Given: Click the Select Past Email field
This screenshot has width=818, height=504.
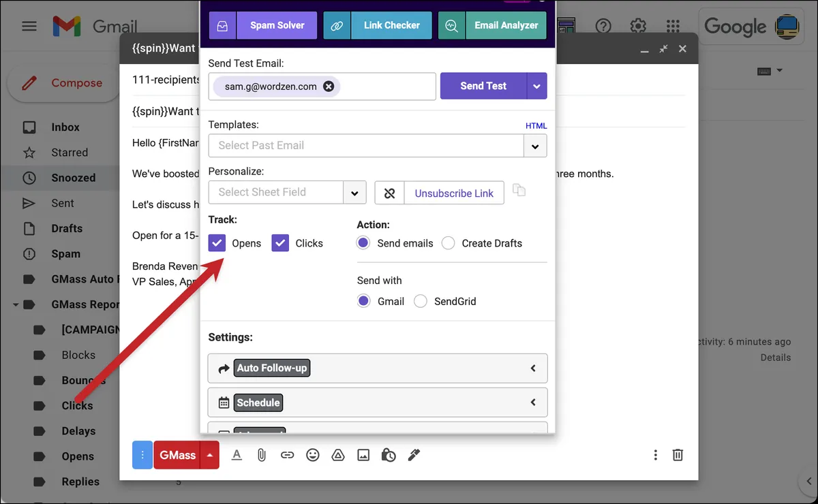Looking at the screenshot, I should tap(366, 146).
